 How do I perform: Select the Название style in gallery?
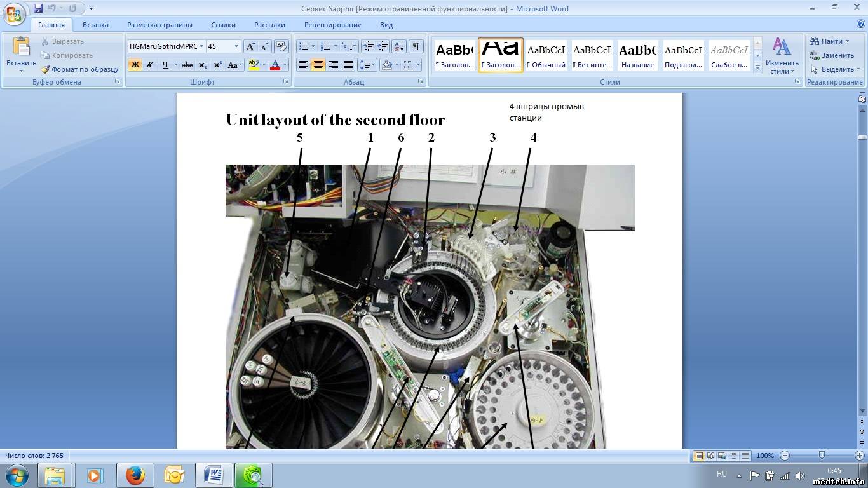[x=637, y=55]
